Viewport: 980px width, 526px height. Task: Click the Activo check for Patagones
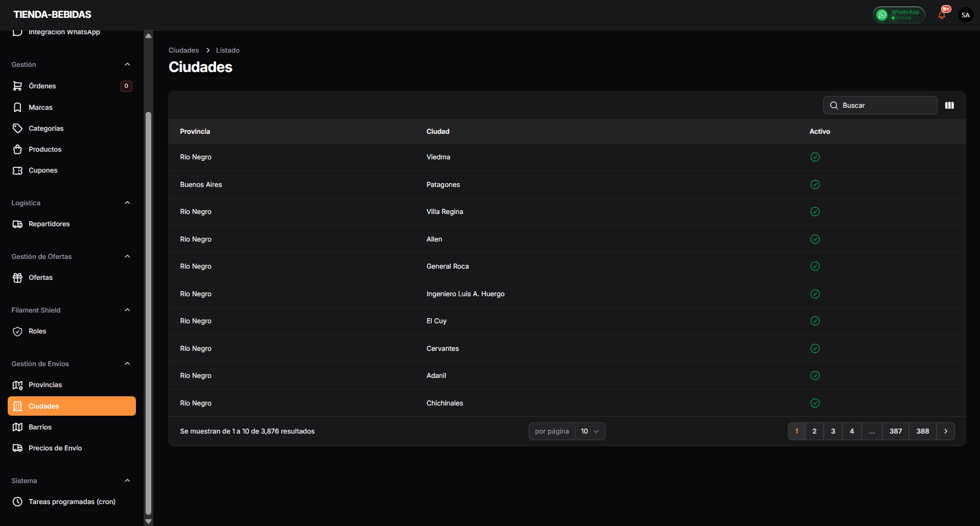(815, 184)
